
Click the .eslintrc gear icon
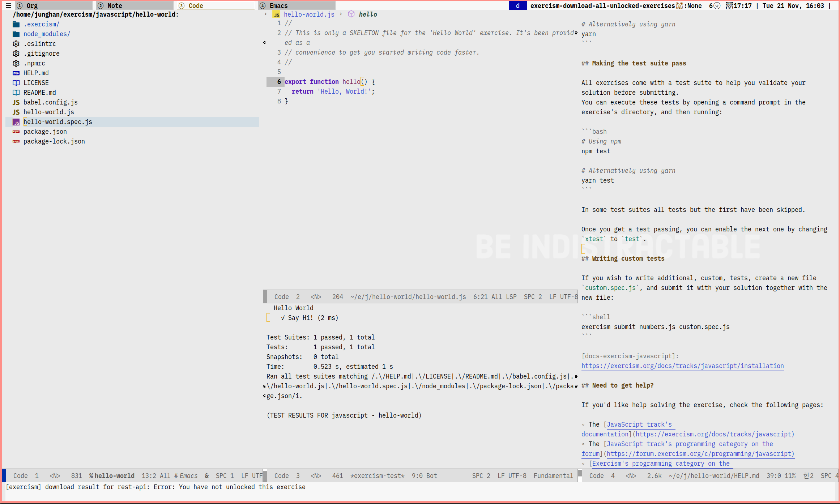(16, 44)
